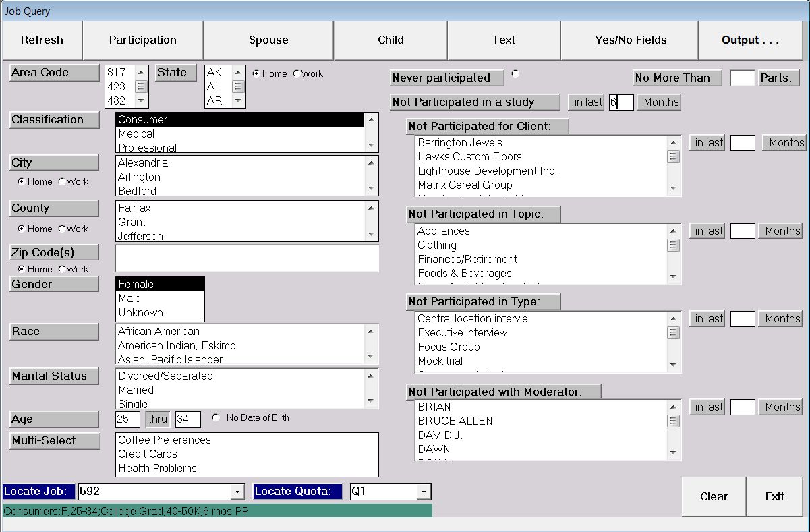Click scroll-down arrow of the Classification list
Screen dimensions: 810x532
coord(371,146)
